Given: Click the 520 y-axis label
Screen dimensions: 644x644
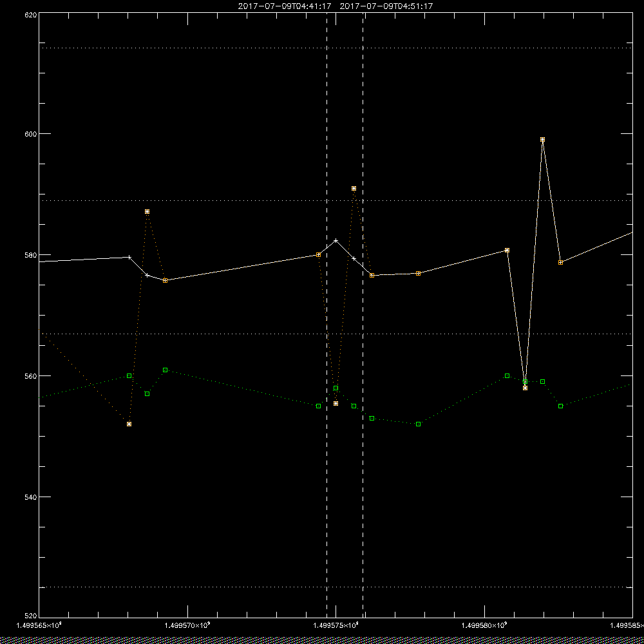Looking at the screenshot, I should click(31, 616).
